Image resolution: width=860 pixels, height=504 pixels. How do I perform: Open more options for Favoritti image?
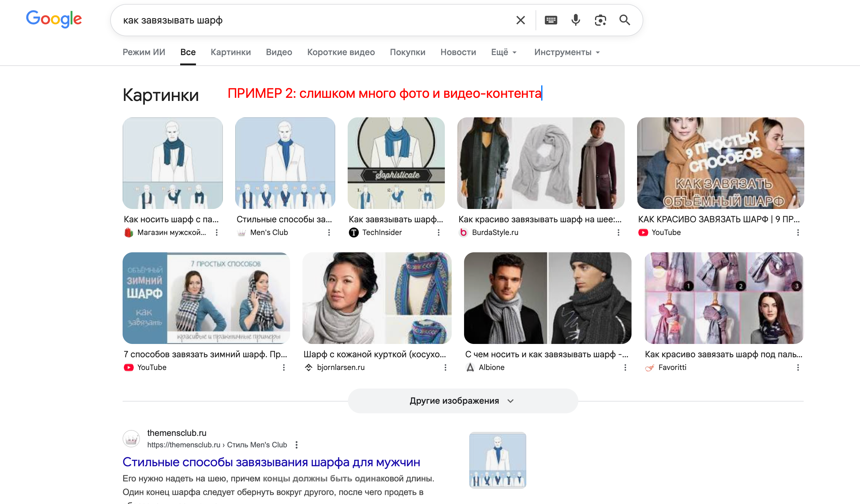[797, 367]
